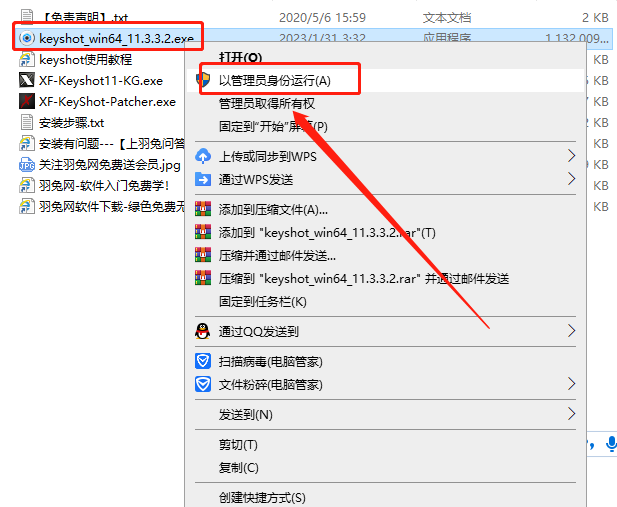Choose 添加到压缩文件(A)...
617x507 pixels.
coord(273,209)
